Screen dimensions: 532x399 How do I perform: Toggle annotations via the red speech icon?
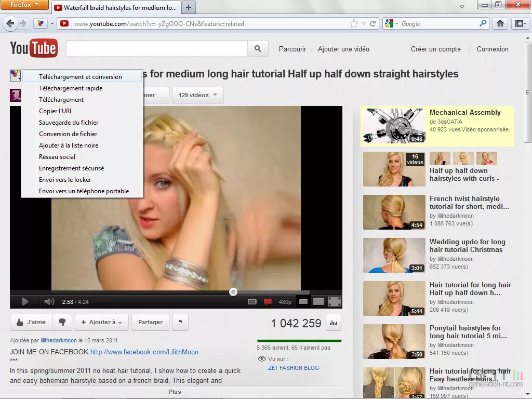(267, 300)
